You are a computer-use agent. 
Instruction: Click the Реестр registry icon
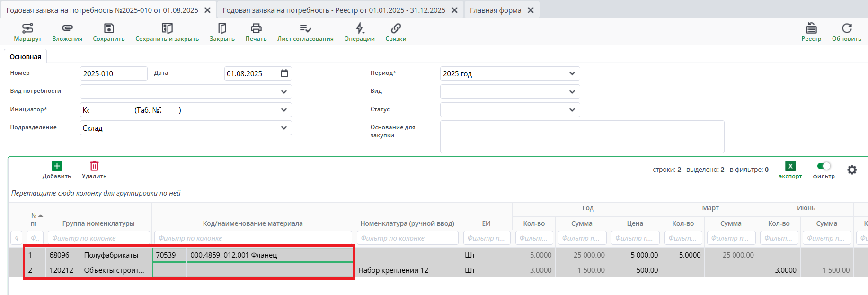pos(811,29)
